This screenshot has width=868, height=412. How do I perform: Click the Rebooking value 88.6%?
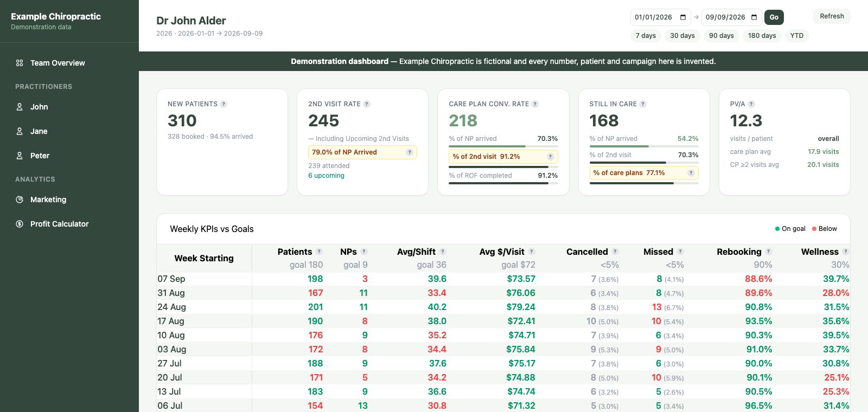pos(758,279)
